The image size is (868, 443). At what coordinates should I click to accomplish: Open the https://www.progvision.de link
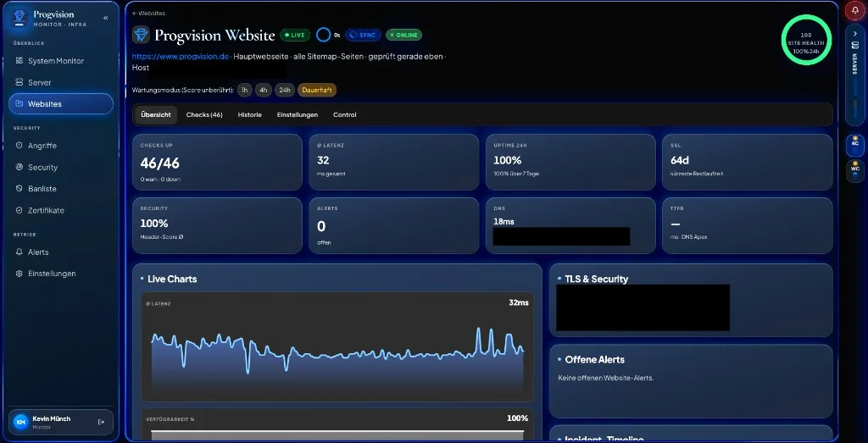pyautogui.click(x=181, y=57)
